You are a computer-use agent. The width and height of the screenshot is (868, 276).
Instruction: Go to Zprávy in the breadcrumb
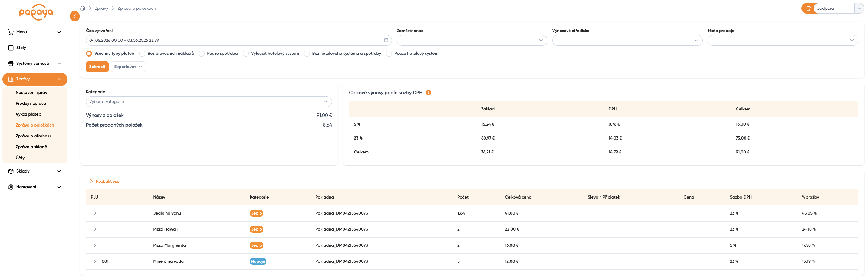pos(101,8)
